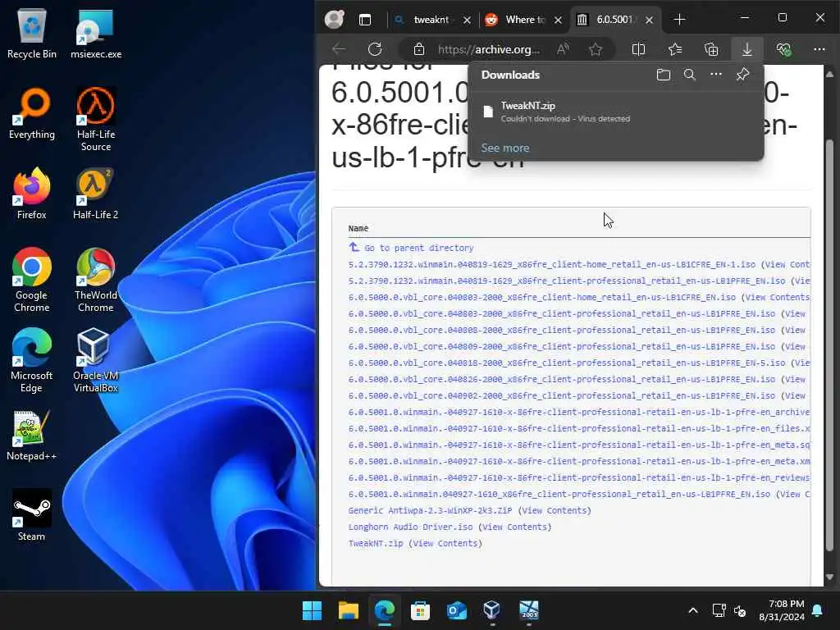Select TheWorld Chrome desktop icon
The width and height of the screenshot is (840, 630).
(95, 281)
